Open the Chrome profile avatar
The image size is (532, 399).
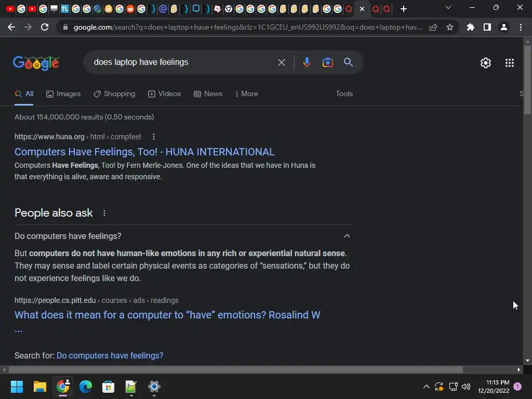[x=504, y=27]
